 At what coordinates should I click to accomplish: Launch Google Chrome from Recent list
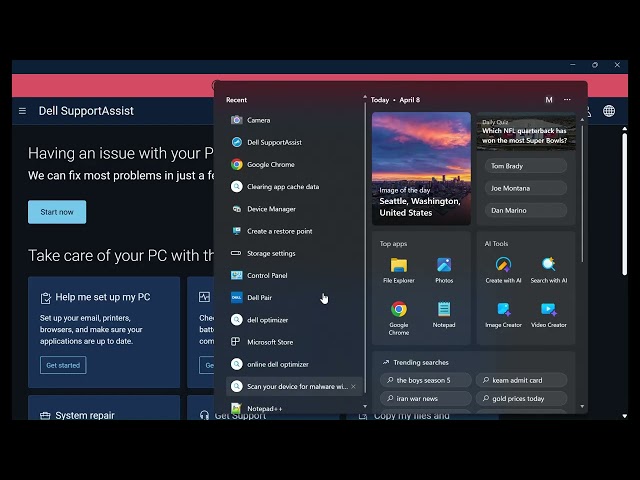coord(294,164)
